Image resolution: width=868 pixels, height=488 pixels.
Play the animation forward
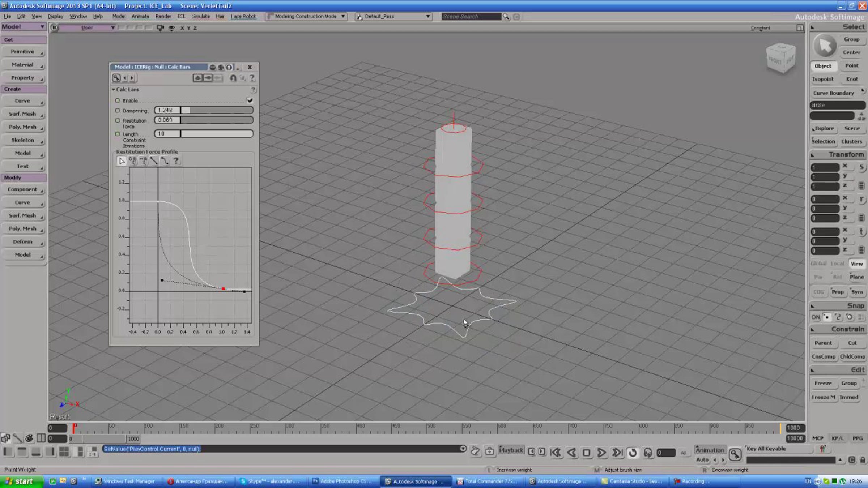coord(602,452)
